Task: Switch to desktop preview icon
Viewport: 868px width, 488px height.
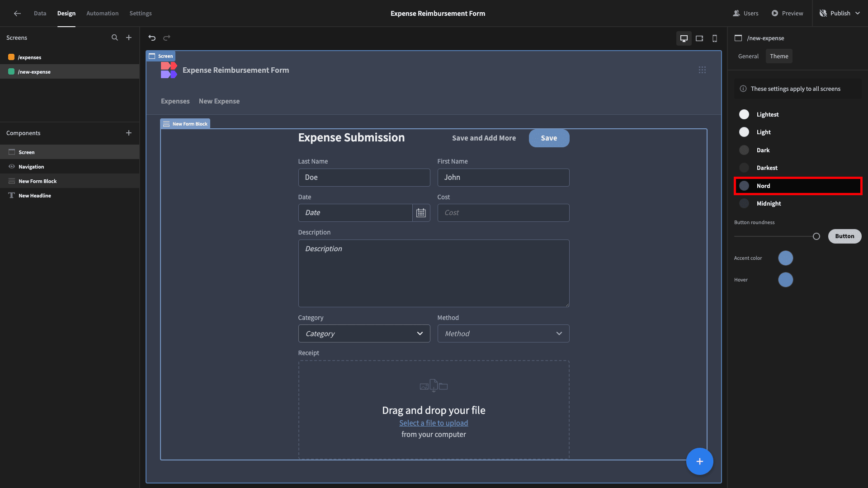Action: coord(684,38)
